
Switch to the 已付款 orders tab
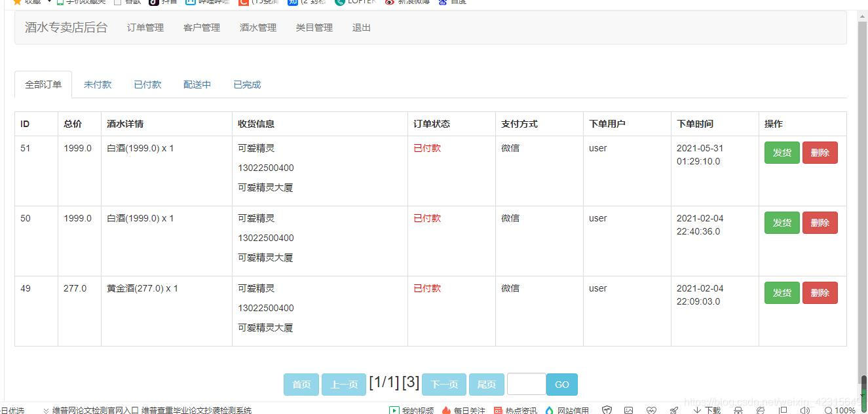coord(147,84)
